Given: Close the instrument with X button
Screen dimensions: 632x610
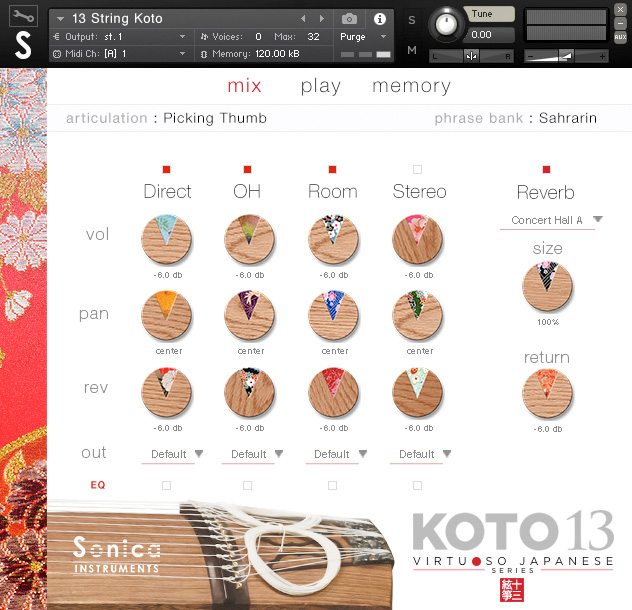Looking at the screenshot, I should click(620, 9).
